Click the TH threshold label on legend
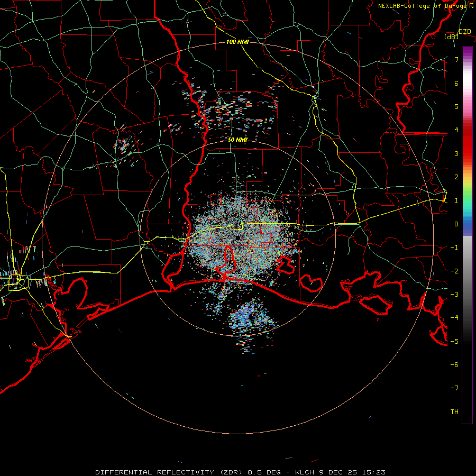Image resolution: width=476 pixels, height=476 pixels. 454,412
